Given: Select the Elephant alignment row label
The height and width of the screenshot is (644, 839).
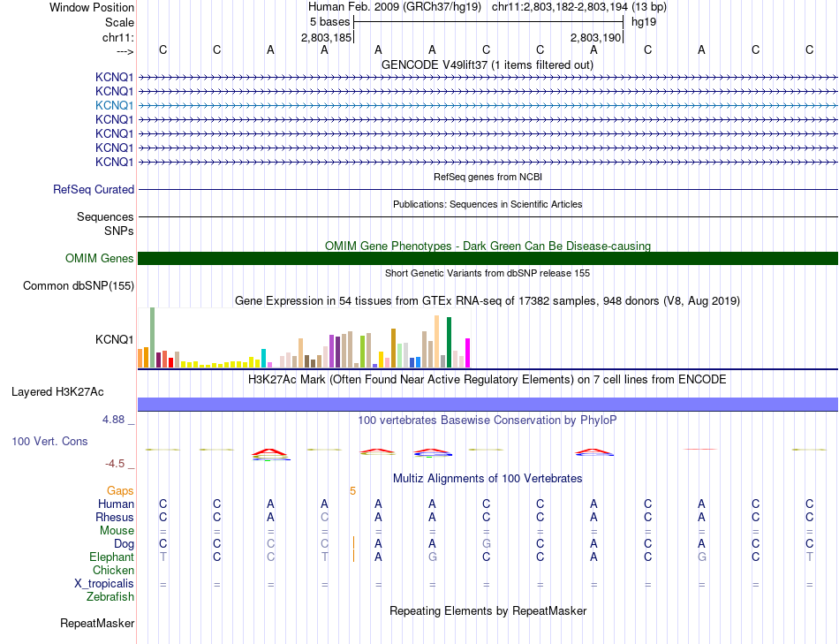Looking at the screenshot, I should pyautogui.click(x=112, y=557).
